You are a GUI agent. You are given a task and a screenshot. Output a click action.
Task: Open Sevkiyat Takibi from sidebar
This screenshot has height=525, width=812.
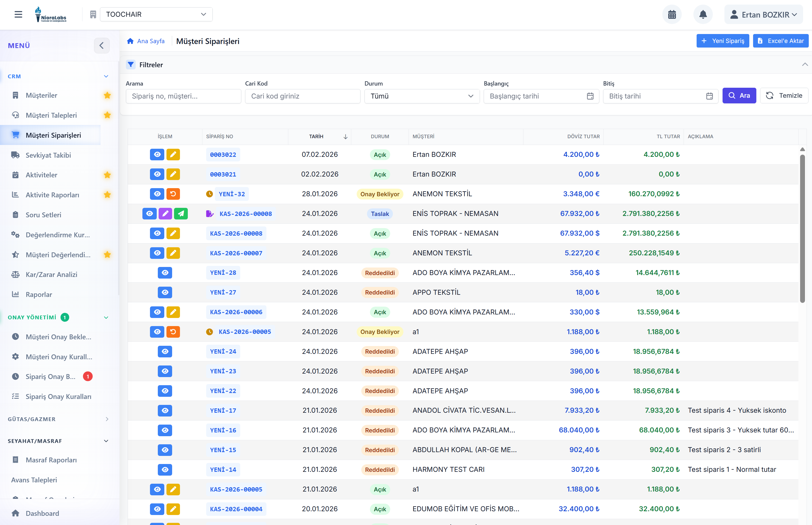pyautogui.click(x=48, y=155)
